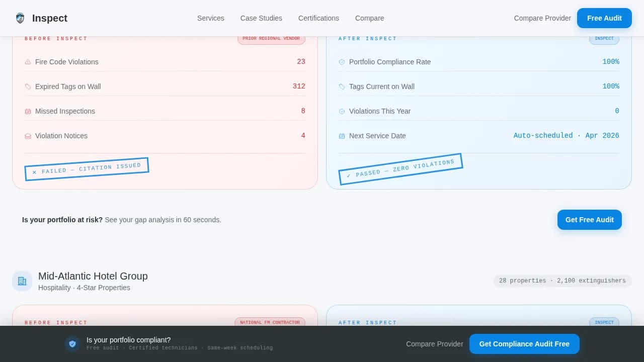Click the Missed Inspections calendar icon

(28, 111)
